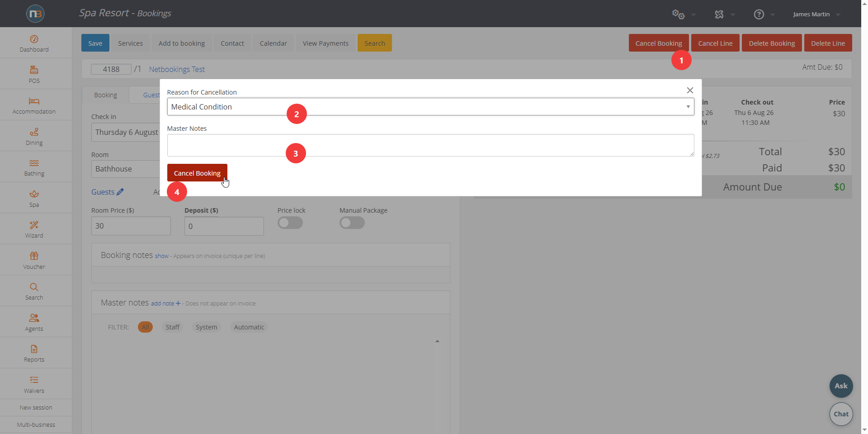Confirm Cancel Booking in the dialog
Image resolution: width=868 pixels, height=434 pixels.
coord(197,173)
